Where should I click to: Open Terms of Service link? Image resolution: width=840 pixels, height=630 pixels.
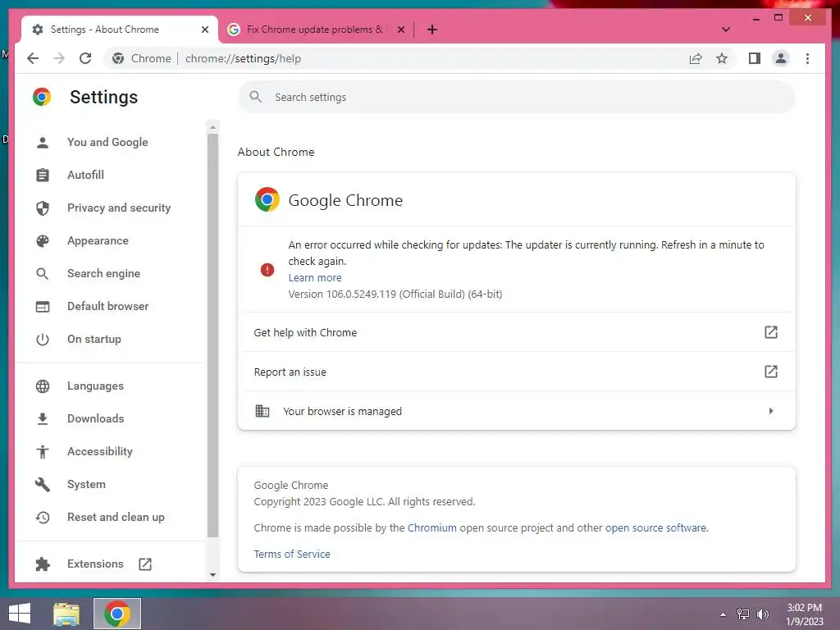click(x=292, y=554)
